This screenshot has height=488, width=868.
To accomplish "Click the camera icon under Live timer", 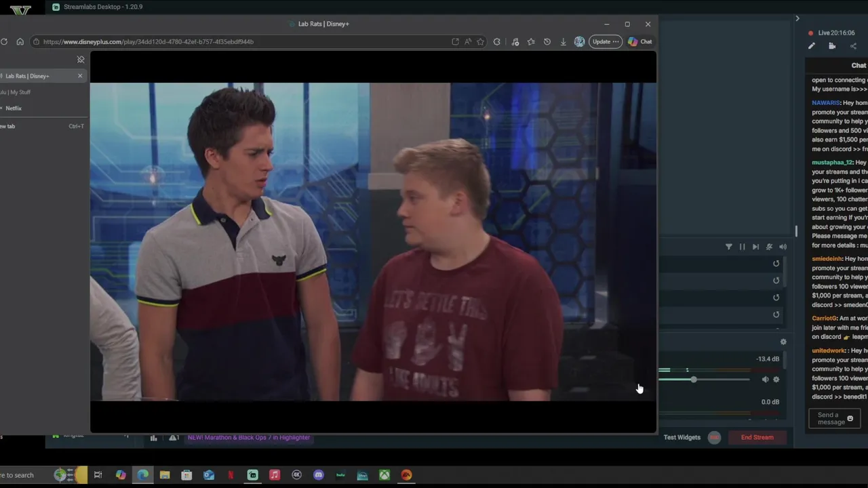I will click(832, 46).
